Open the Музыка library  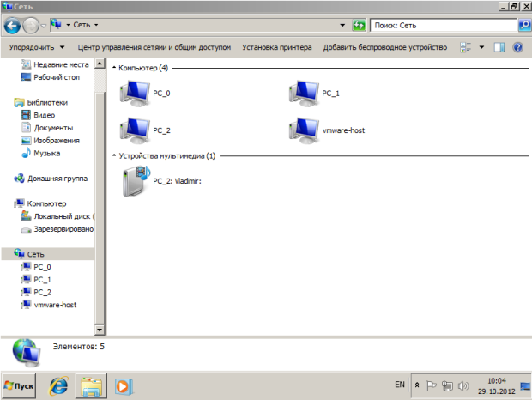click(x=40, y=153)
